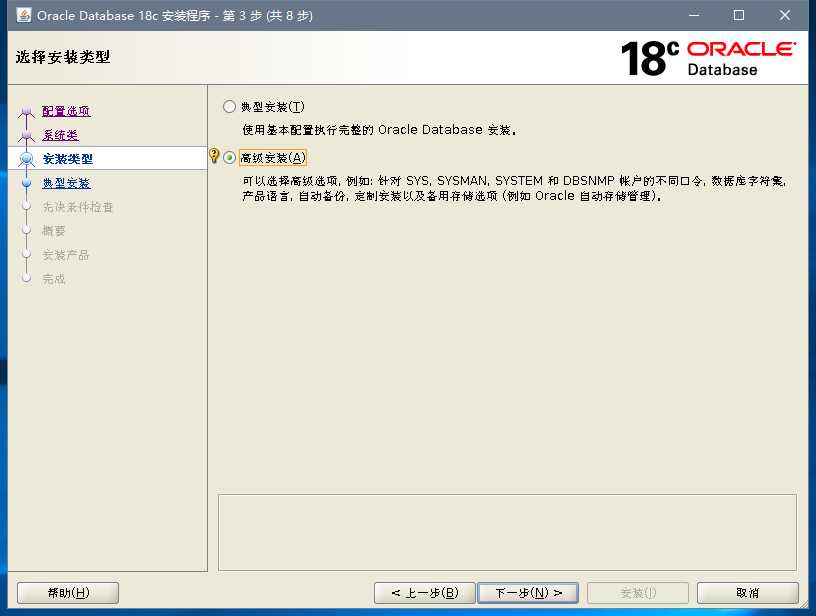
Task: Proceed with 下一步(N) button
Action: 528,593
